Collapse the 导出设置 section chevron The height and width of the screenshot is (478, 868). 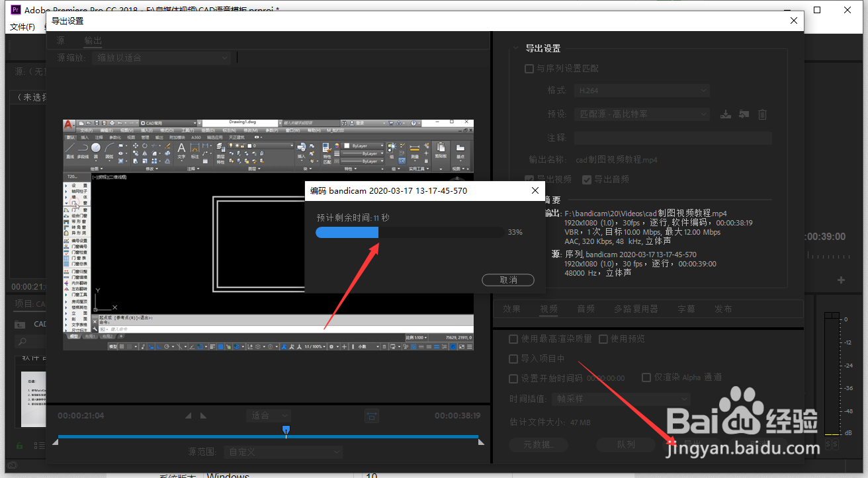tap(515, 48)
